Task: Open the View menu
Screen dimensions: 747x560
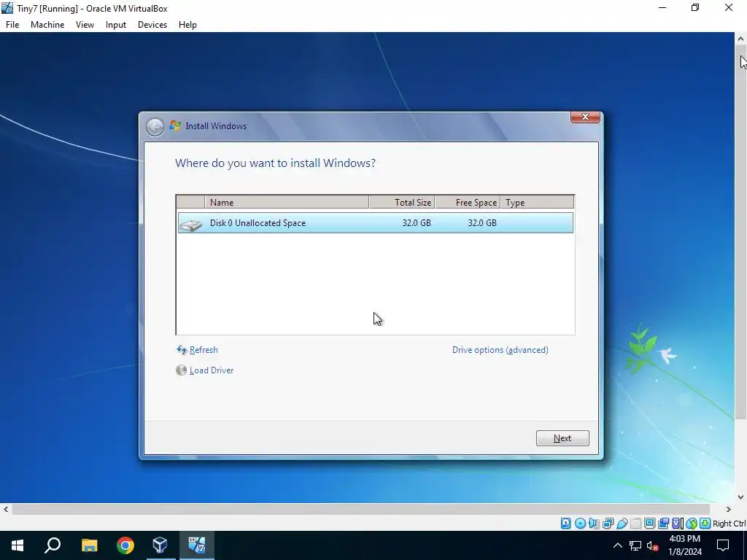Action: click(85, 25)
